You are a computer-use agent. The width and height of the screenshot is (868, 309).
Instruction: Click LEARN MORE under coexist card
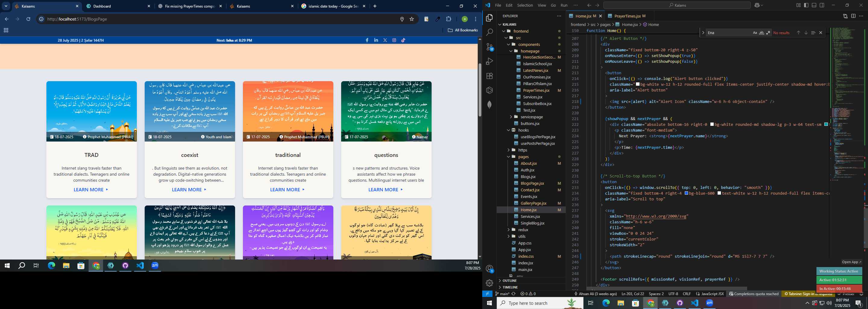coord(189,190)
